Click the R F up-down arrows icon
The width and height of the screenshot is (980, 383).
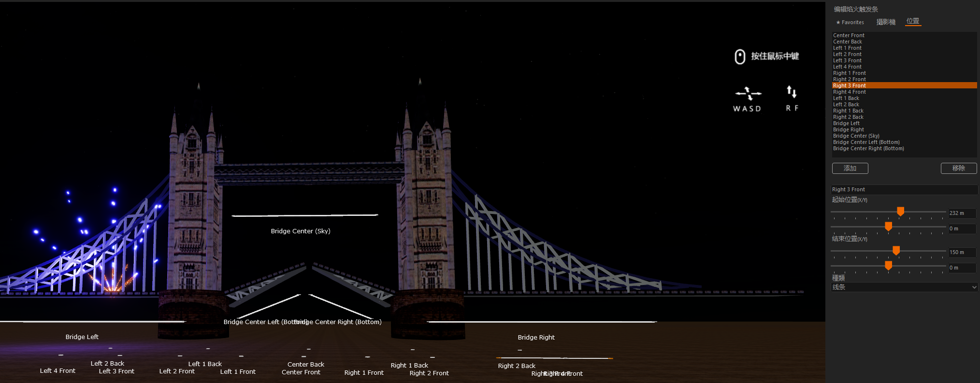pos(792,92)
